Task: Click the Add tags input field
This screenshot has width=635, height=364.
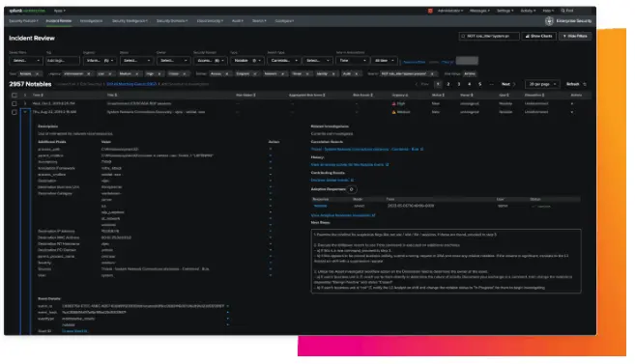Action: (63, 61)
